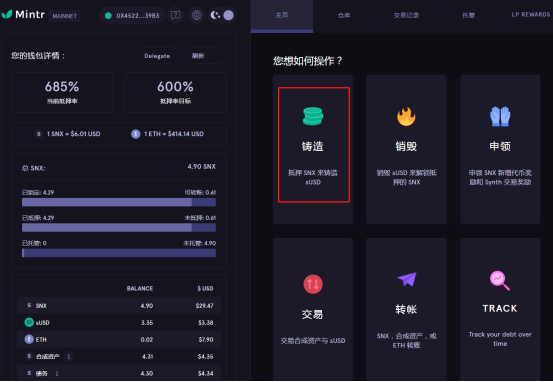Click the red arrows trade icon
The width and height of the screenshot is (553, 382).
click(x=313, y=284)
